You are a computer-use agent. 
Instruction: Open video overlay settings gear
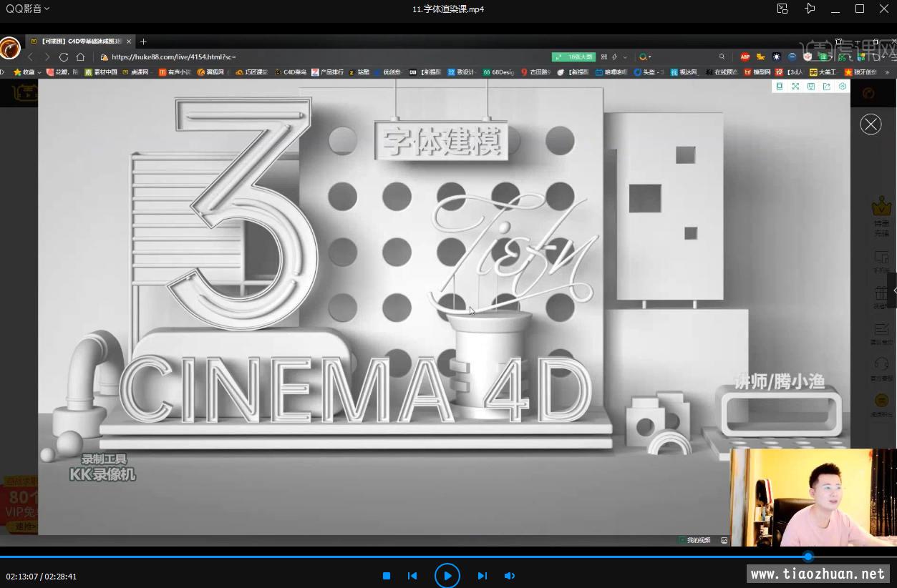click(843, 87)
